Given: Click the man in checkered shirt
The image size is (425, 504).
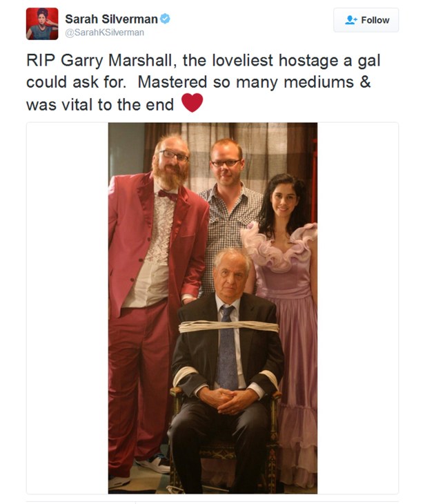Looking at the screenshot, I should (230, 206).
